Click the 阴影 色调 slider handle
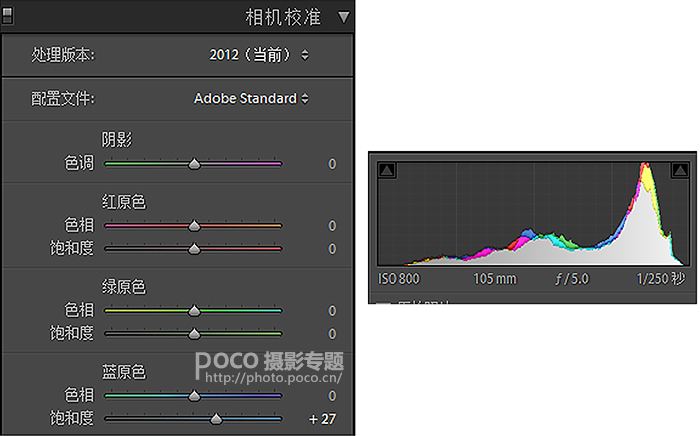The image size is (700, 436). click(194, 164)
